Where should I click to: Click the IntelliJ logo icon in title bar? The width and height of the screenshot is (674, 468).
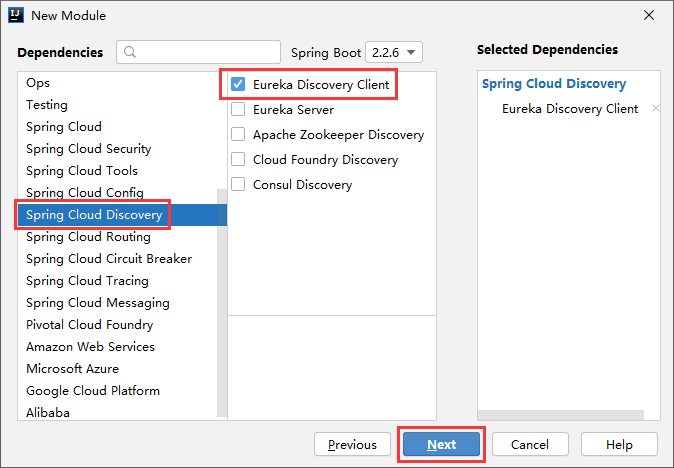[x=14, y=15]
